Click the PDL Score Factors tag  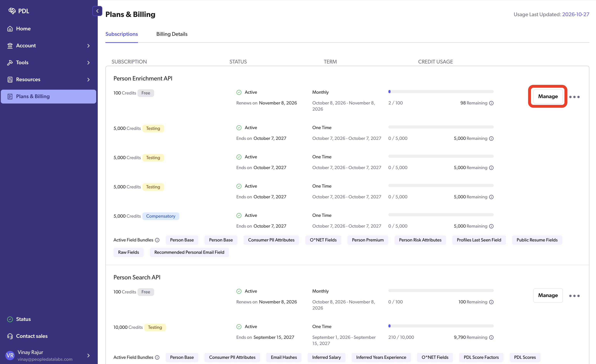[481, 357]
